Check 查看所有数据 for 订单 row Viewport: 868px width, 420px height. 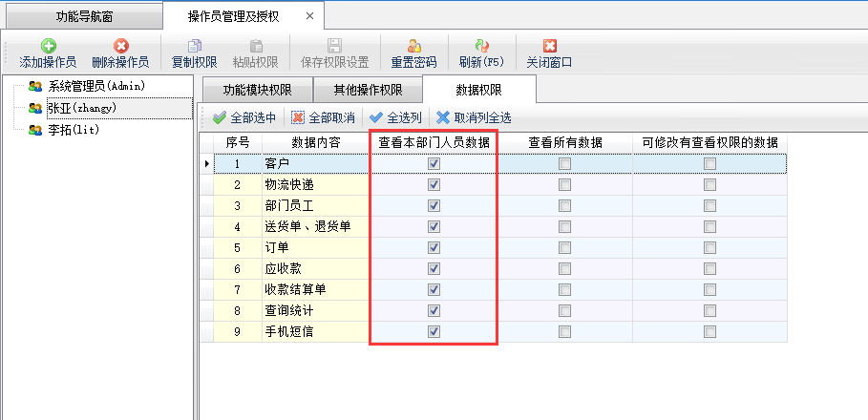pyautogui.click(x=565, y=248)
